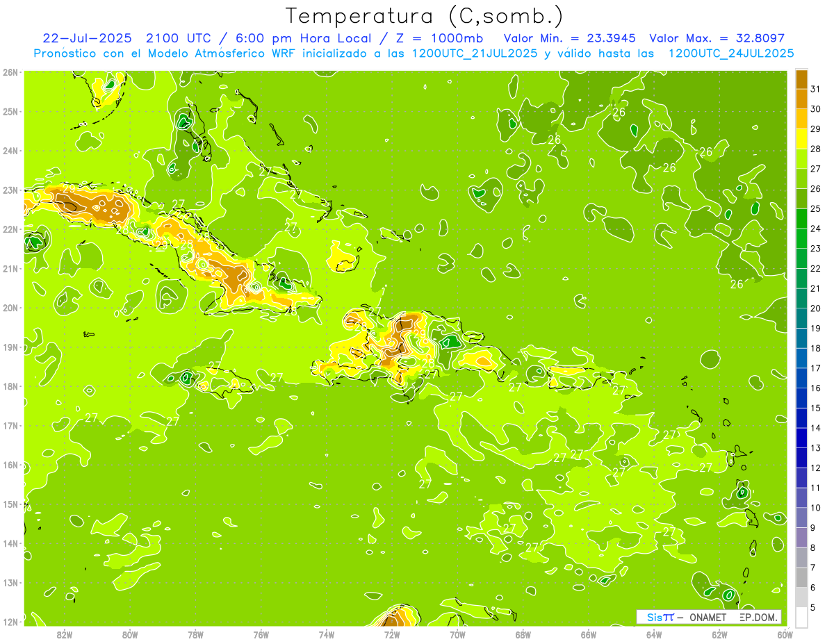Click the legend scale value 20
834x644 pixels.
[815, 308]
